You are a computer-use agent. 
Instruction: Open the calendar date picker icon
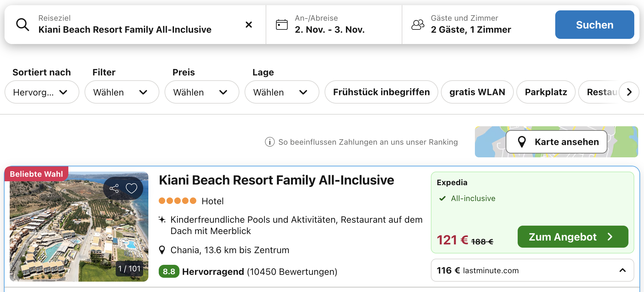(x=282, y=25)
